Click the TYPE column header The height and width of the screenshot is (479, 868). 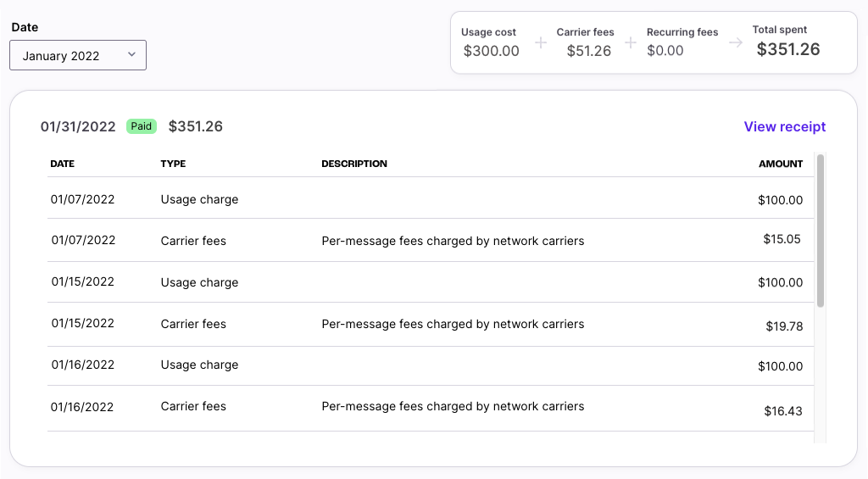coord(173,164)
